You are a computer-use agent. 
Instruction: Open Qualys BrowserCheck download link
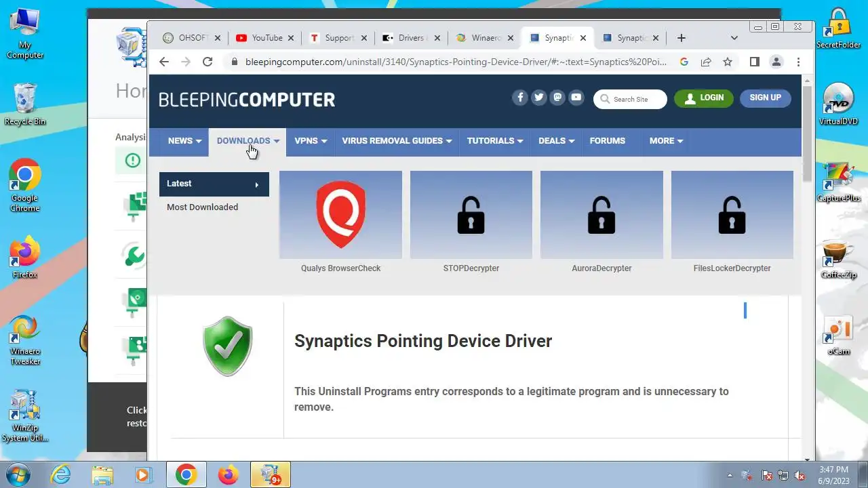coord(340,268)
